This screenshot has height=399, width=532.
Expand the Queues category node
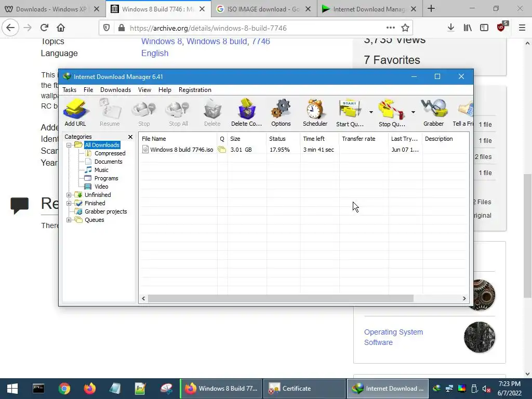click(x=69, y=220)
